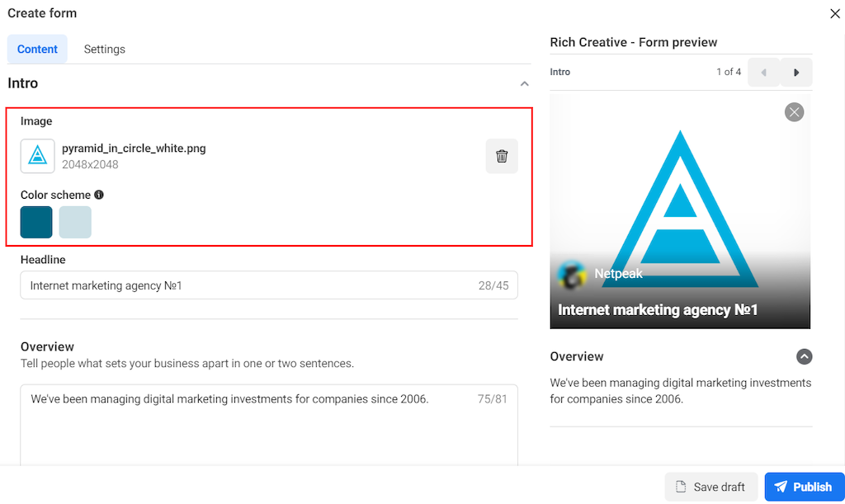This screenshot has width=845, height=504.
Task: Publish the form
Action: [804, 487]
